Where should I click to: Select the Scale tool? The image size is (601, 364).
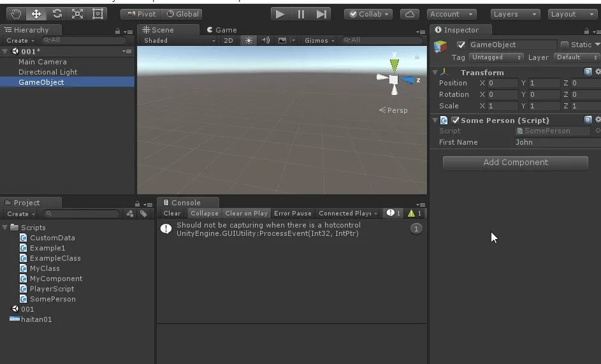77,14
